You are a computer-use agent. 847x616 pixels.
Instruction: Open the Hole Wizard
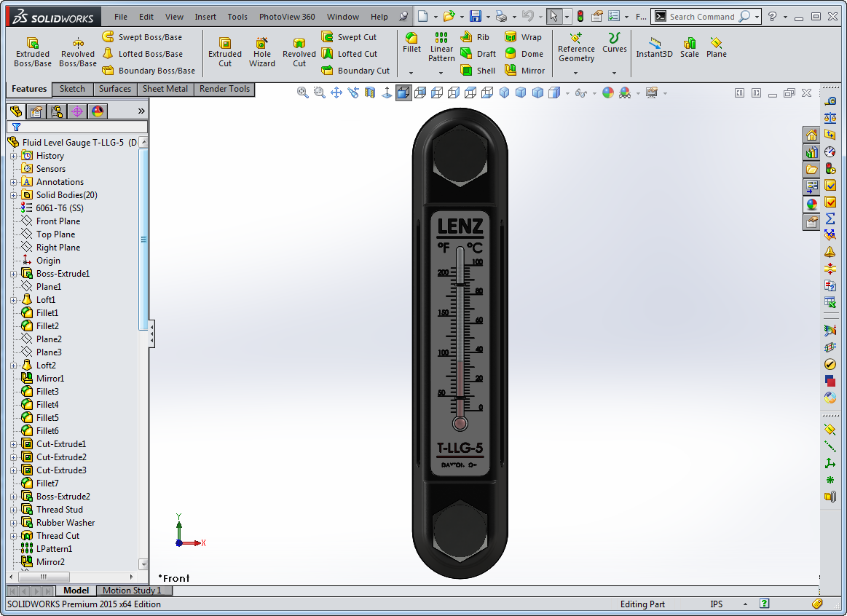coord(262,52)
